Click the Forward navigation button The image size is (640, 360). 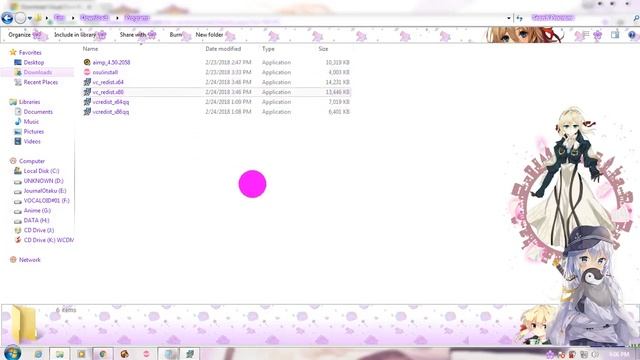tap(20, 18)
